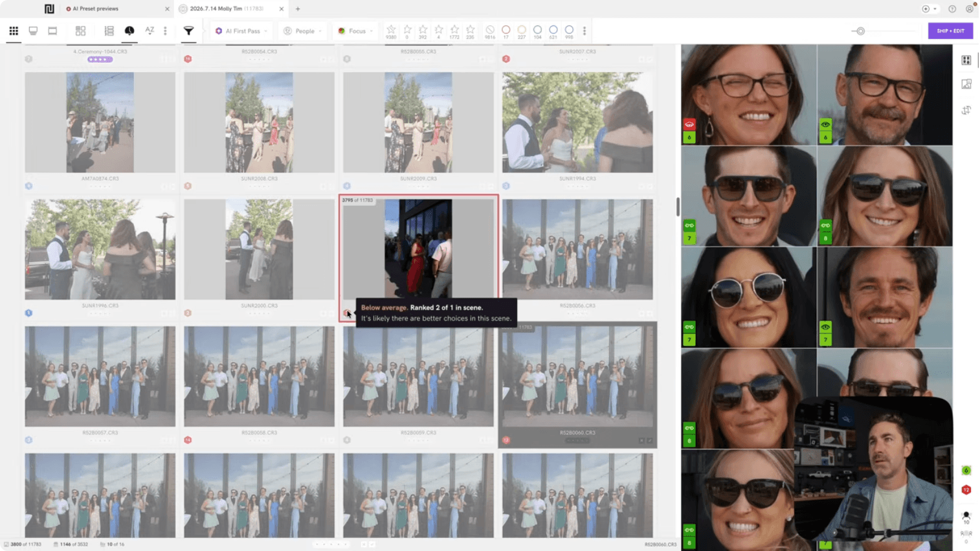The image size is (980, 551).
Task: Select the single image view icon
Action: (x=52, y=30)
